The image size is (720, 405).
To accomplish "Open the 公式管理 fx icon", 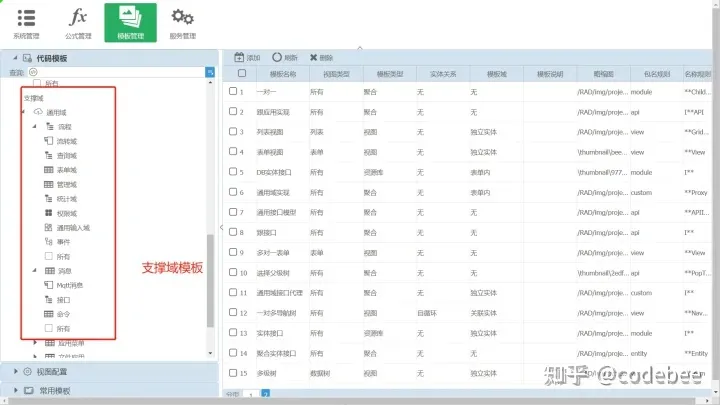I will pyautogui.click(x=78, y=17).
